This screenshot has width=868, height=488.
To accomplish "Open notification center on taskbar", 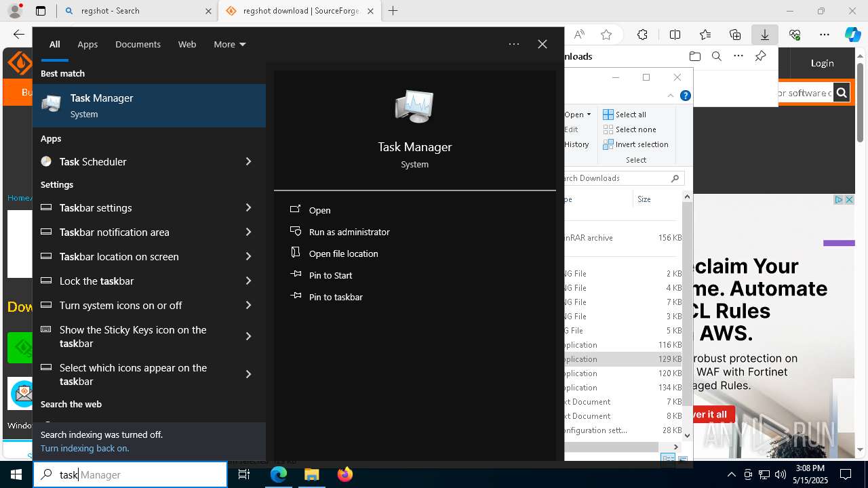I will 846,474.
